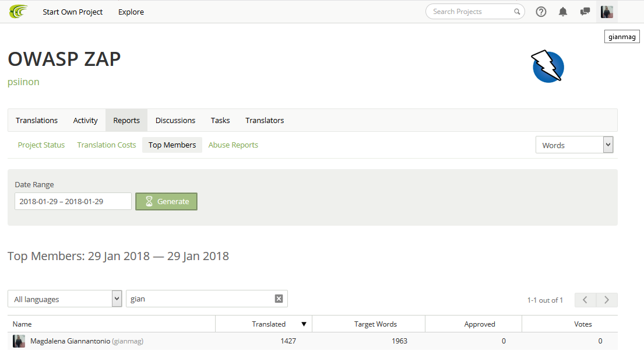Open Start Own Project link
This screenshot has height=354, width=644.
click(73, 12)
